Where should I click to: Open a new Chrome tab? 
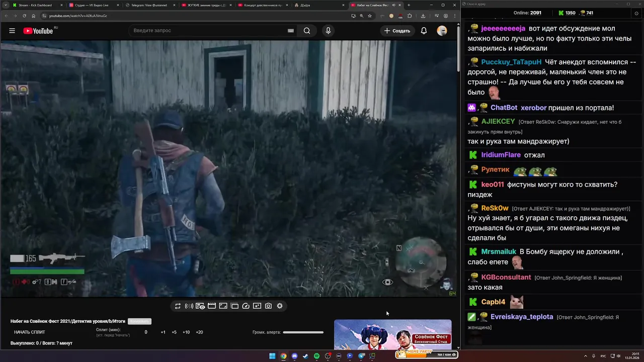(x=409, y=5)
